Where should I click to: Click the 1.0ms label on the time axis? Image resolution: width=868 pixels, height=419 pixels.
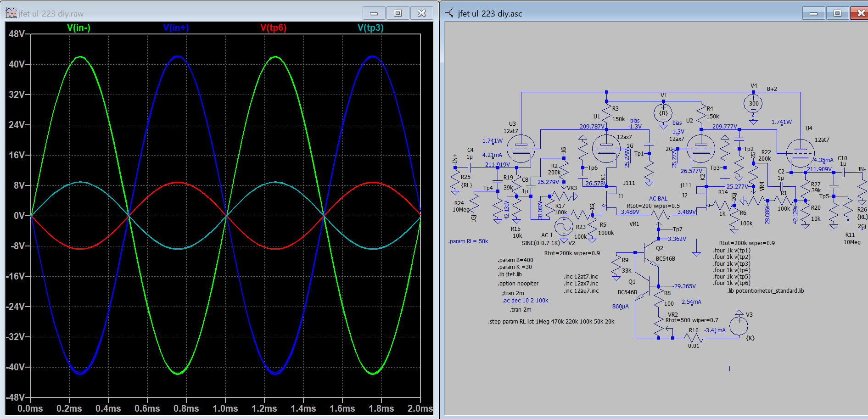coord(225,408)
